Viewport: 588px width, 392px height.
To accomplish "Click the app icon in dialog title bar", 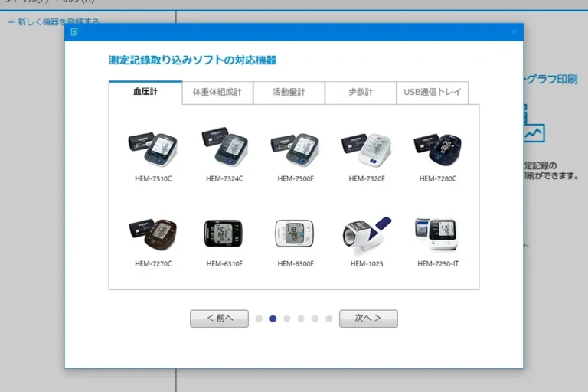I will tap(73, 32).
